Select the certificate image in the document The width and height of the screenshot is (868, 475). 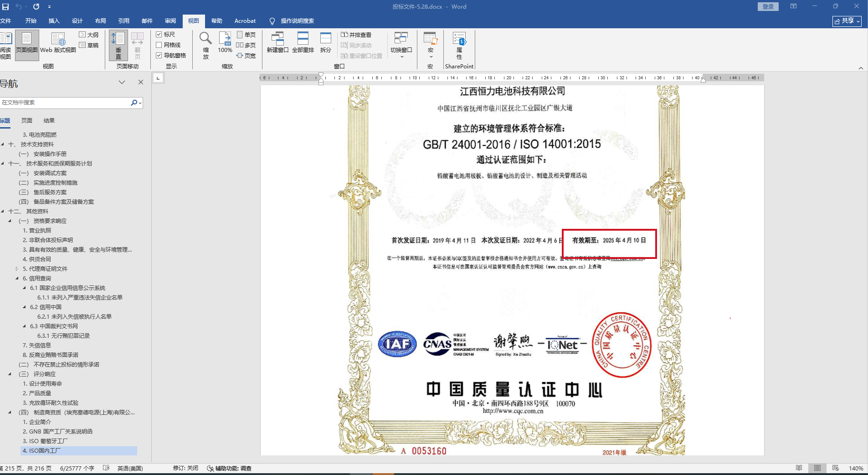pos(512,270)
